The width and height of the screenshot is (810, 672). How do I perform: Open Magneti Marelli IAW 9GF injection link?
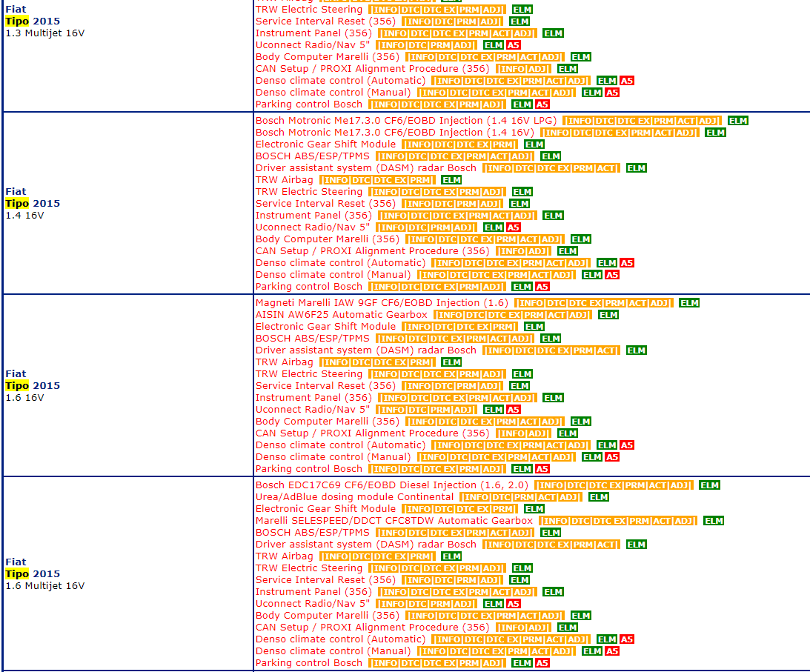click(382, 303)
